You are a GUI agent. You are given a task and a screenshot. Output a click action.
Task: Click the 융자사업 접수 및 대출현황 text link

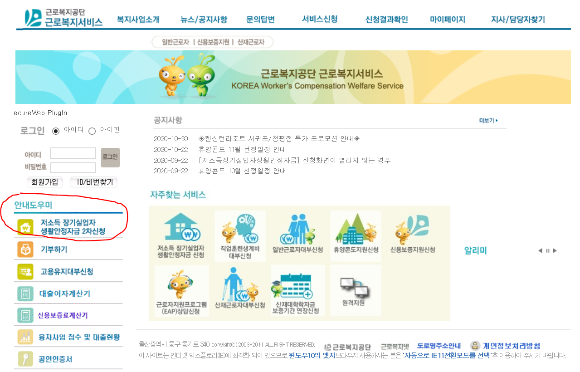(x=79, y=337)
